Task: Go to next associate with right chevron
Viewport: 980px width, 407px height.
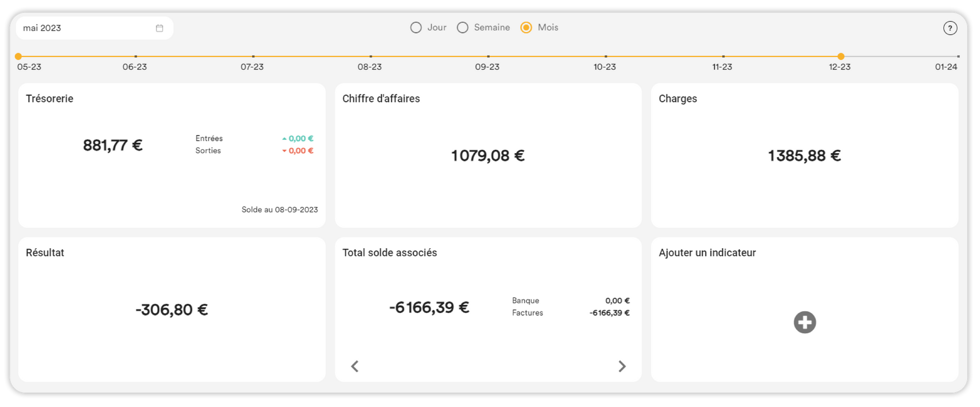Action: (622, 366)
